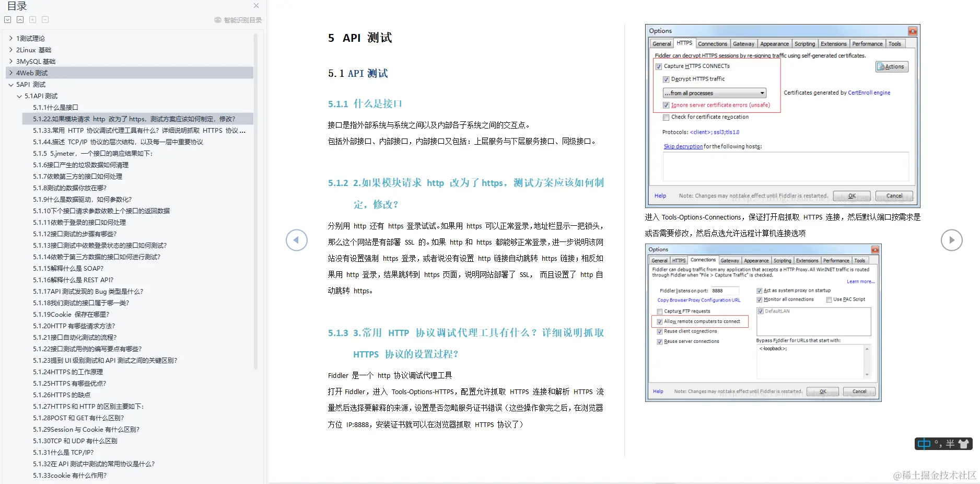The height and width of the screenshot is (484, 980).
Task: Expand the 3MySQL 基础 chapter
Action: tap(11, 61)
